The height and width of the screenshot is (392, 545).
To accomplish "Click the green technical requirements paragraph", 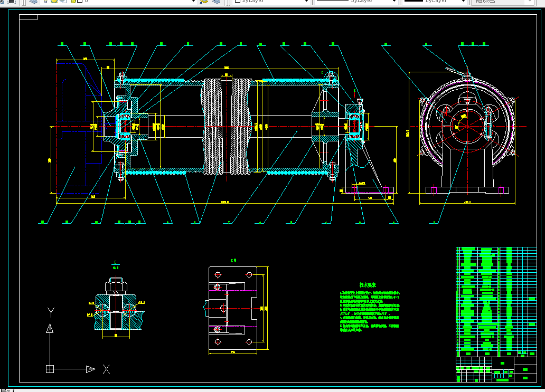I will click(370, 311).
